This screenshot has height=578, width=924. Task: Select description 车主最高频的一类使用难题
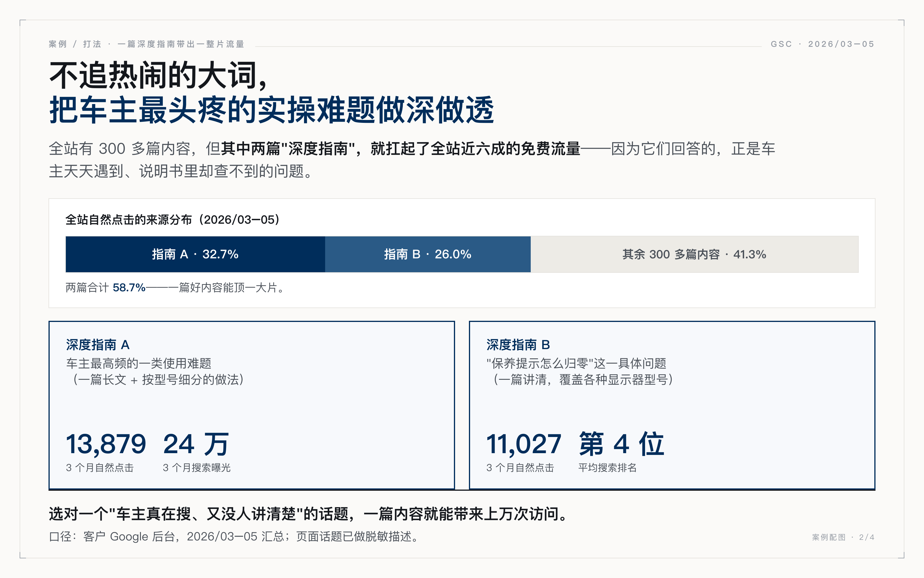[139, 363]
